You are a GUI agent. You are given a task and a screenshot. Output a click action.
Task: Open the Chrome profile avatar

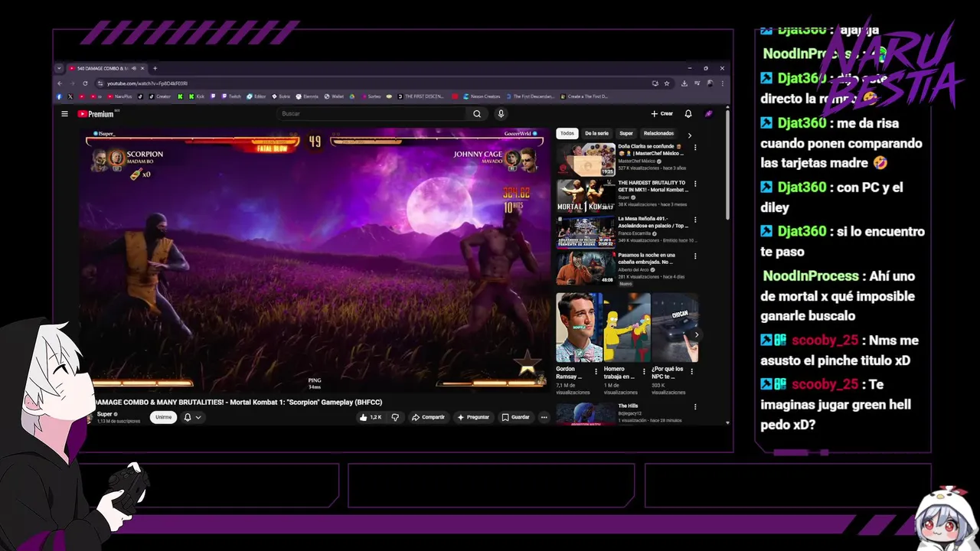(710, 83)
